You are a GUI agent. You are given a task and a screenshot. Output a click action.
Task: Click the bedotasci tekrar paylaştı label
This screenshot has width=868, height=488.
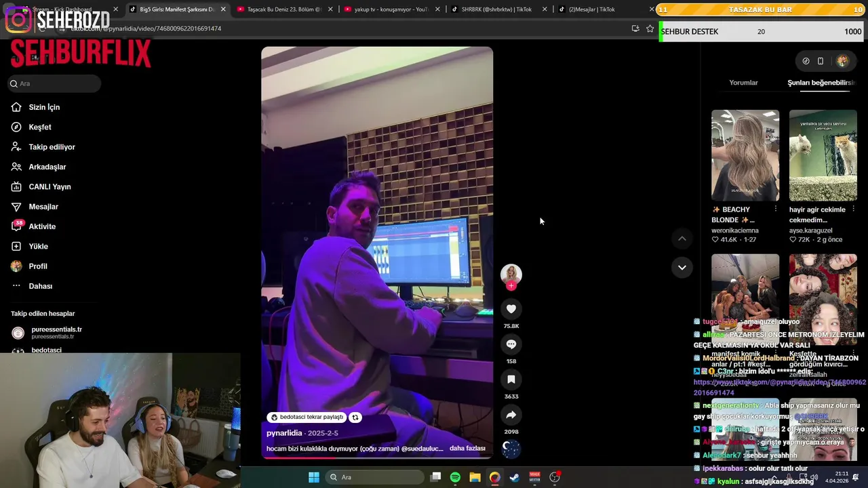pyautogui.click(x=307, y=418)
